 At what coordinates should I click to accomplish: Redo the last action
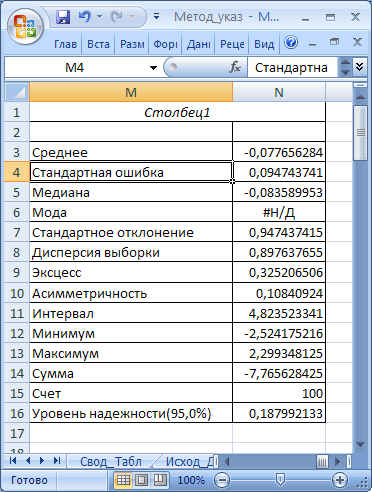point(117,16)
